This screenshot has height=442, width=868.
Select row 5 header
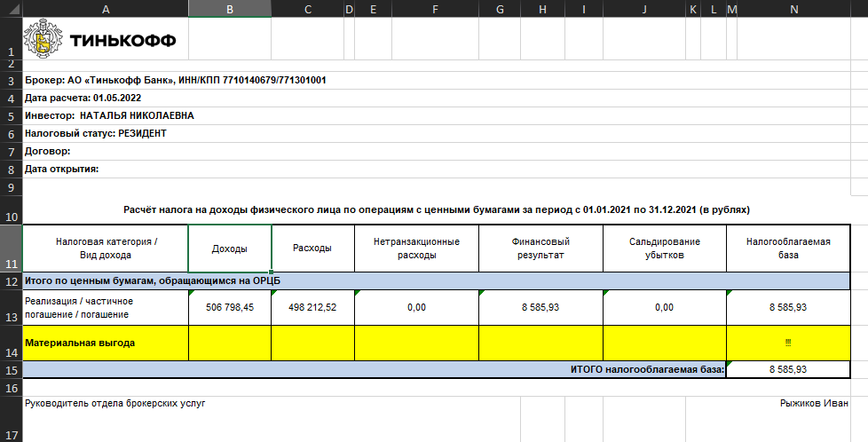pyautogui.click(x=11, y=115)
